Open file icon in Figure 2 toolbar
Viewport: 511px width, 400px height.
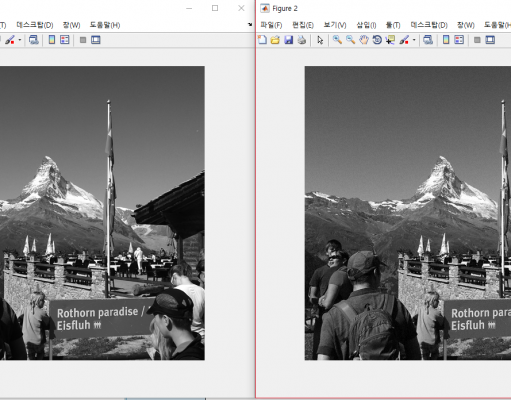pyautogui.click(x=275, y=40)
